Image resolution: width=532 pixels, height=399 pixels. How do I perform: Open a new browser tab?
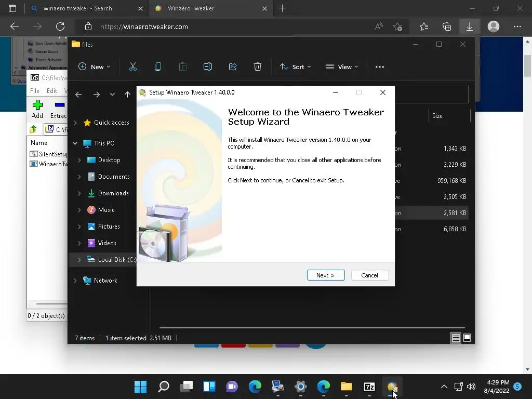(282, 8)
